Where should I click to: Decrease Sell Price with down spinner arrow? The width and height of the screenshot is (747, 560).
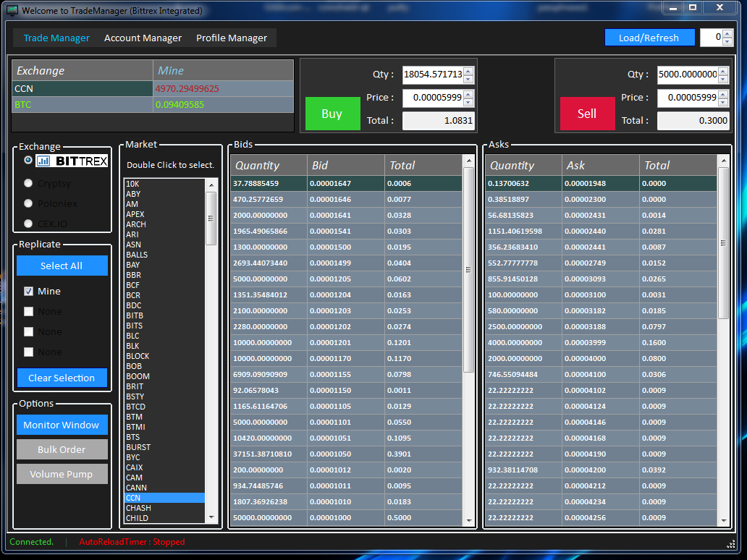tap(724, 103)
